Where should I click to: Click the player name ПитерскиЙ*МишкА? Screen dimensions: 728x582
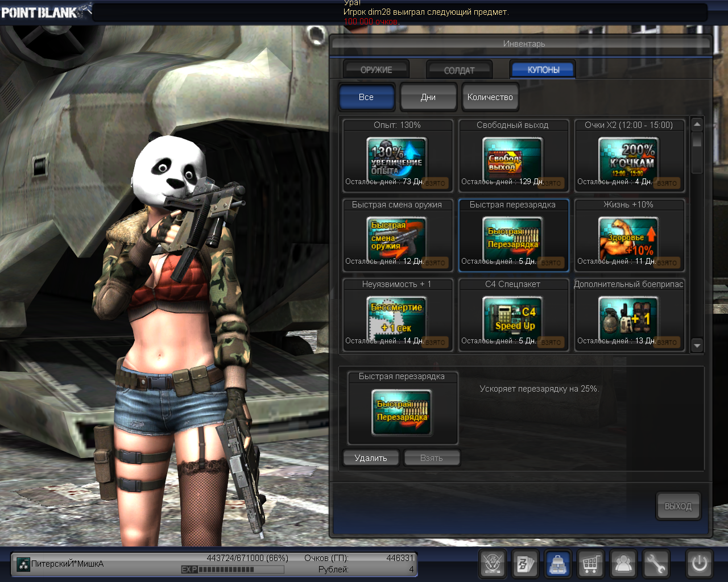coord(67,564)
